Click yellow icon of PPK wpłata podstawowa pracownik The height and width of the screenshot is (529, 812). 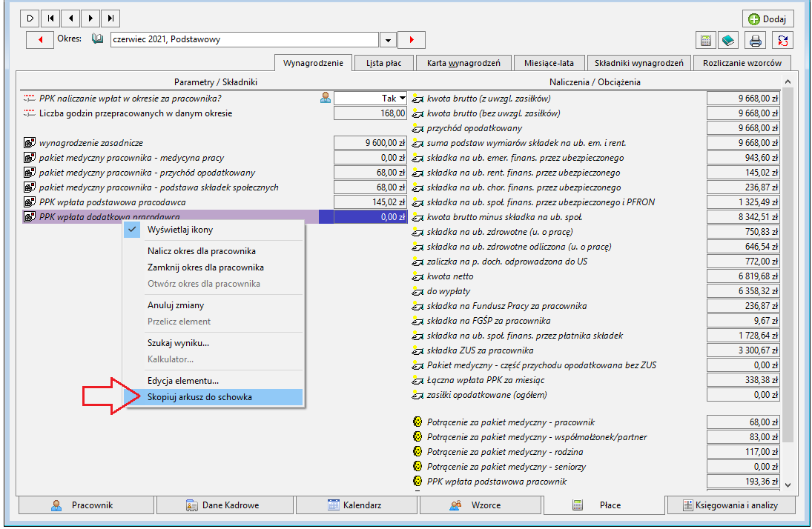pyautogui.click(x=417, y=482)
